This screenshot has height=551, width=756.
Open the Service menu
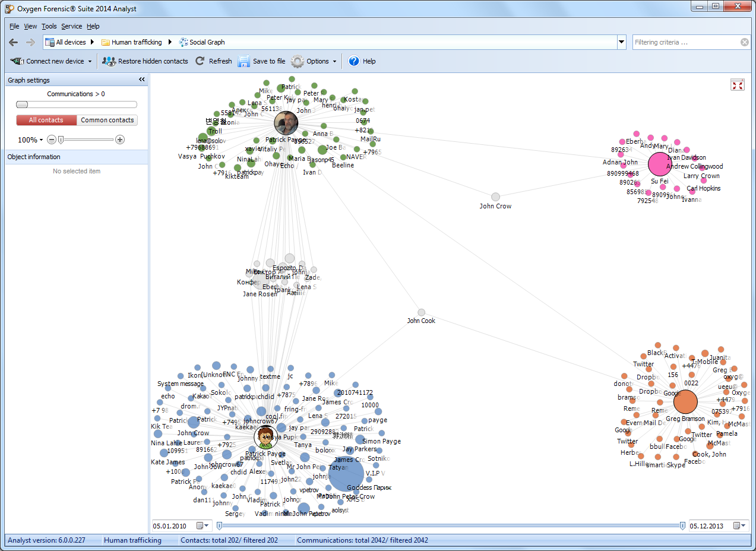click(x=72, y=26)
